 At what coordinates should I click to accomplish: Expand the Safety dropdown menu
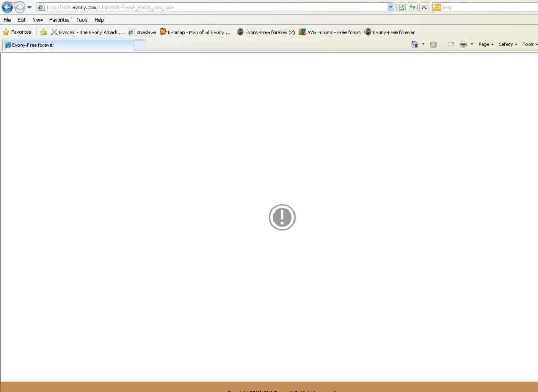(x=508, y=45)
